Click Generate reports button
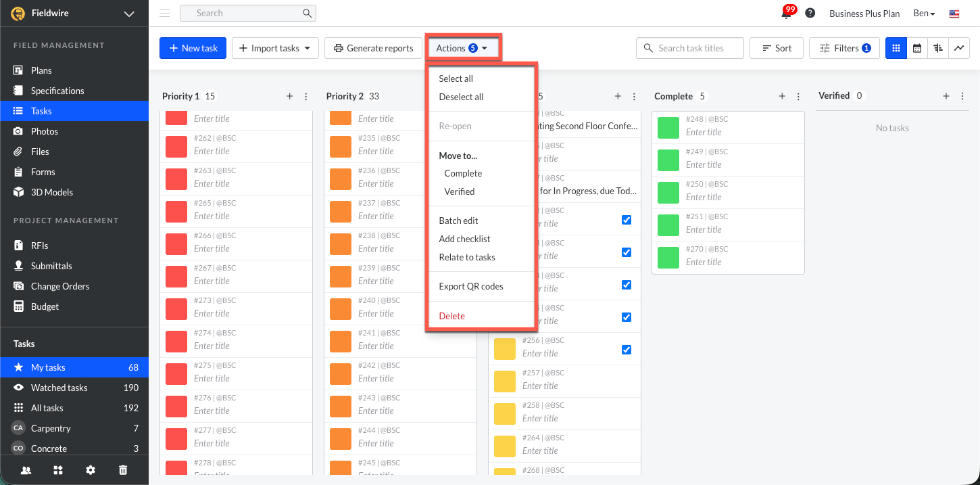This screenshot has height=485, width=980. (373, 48)
